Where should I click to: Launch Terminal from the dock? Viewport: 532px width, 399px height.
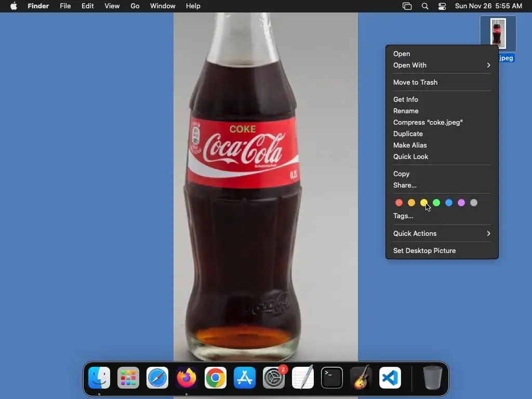[332, 378]
